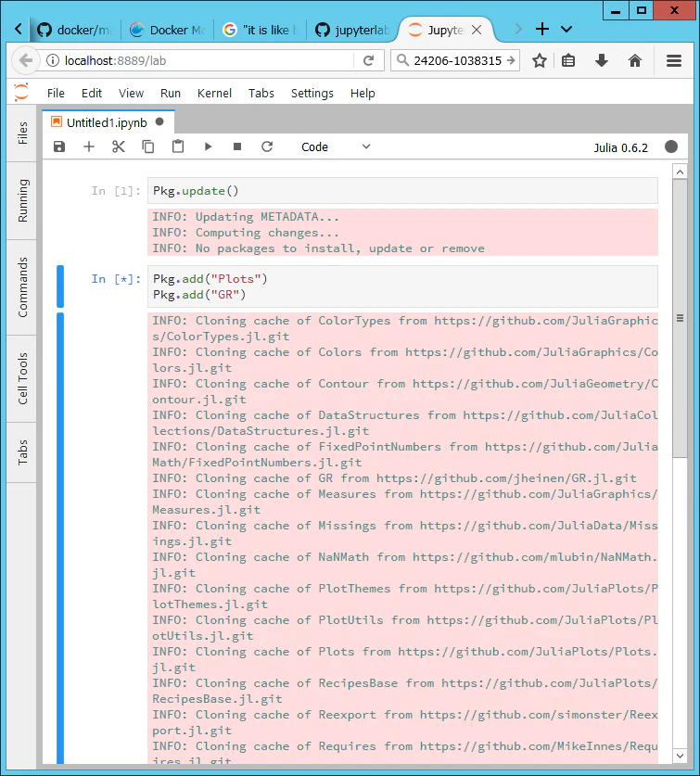Click scroll down arrow of notebook scrollbar

(681, 756)
